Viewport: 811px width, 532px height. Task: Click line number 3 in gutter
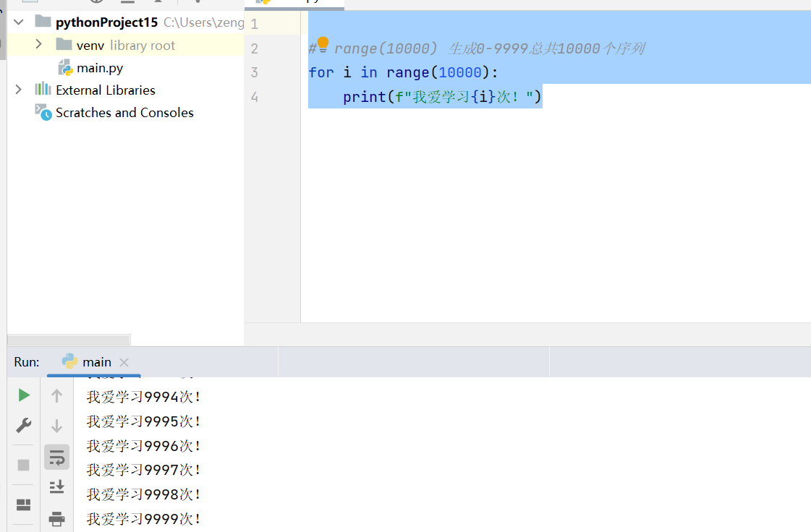pos(255,72)
